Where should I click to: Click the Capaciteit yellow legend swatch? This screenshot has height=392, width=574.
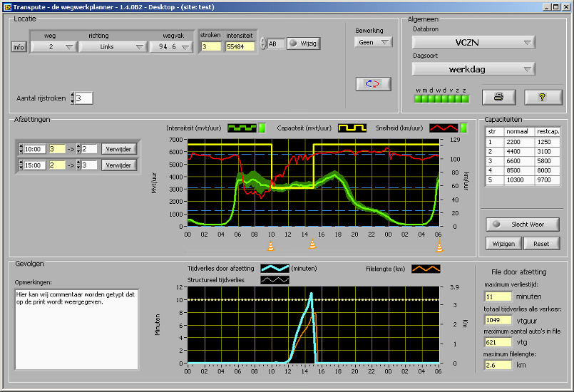pyautogui.click(x=352, y=128)
